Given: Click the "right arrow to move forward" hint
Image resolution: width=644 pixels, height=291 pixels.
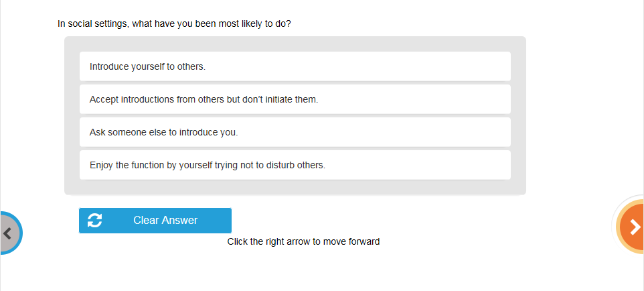Looking at the screenshot, I should 303,242.
